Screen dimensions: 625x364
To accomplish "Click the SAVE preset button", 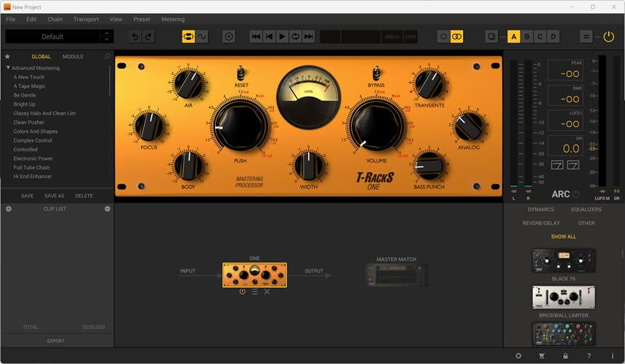I will coord(27,195).
